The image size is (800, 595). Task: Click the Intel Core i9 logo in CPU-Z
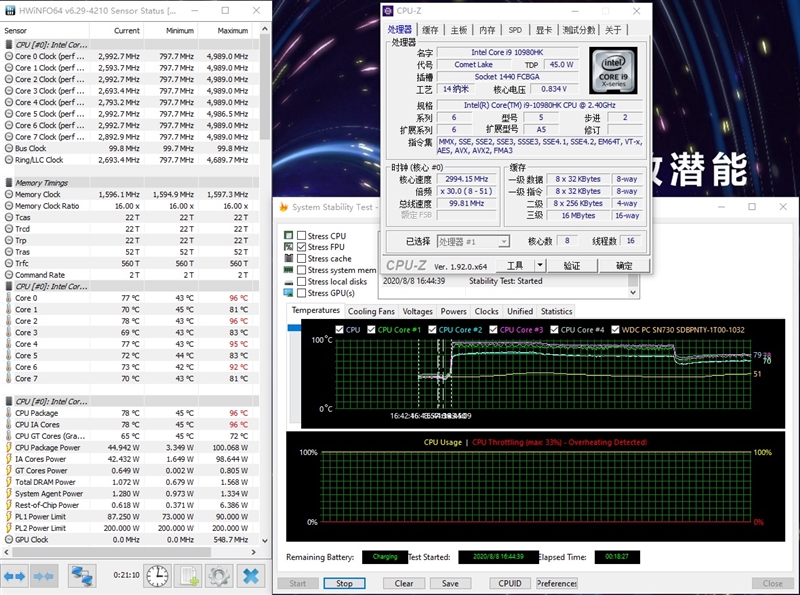(613, 70)
